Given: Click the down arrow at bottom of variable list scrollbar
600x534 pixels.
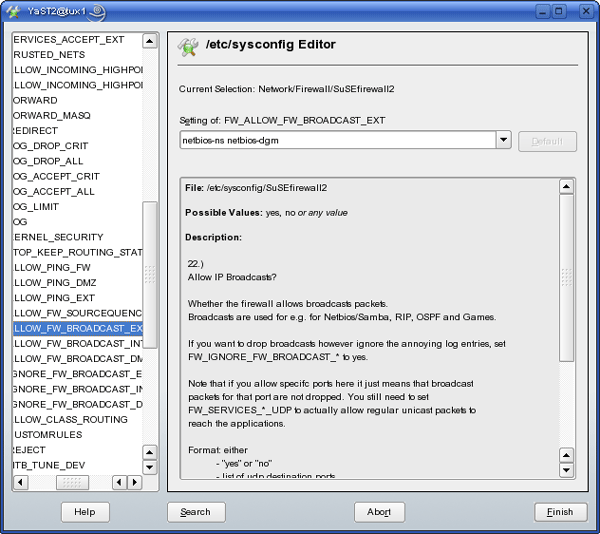Looking at the screenshot, I should (x=150, y=467).
